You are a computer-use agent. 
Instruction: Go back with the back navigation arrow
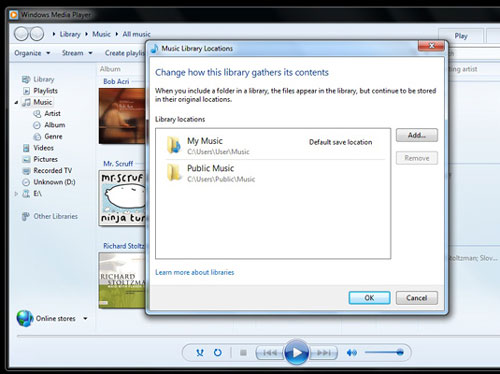click(21, 34)
